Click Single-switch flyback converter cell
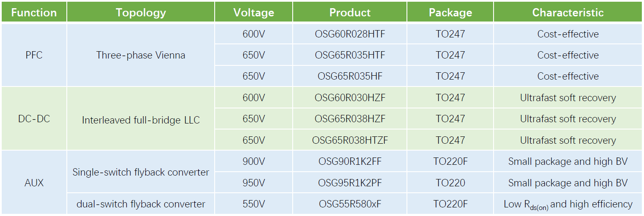644x216 pixels. (141, 172)
